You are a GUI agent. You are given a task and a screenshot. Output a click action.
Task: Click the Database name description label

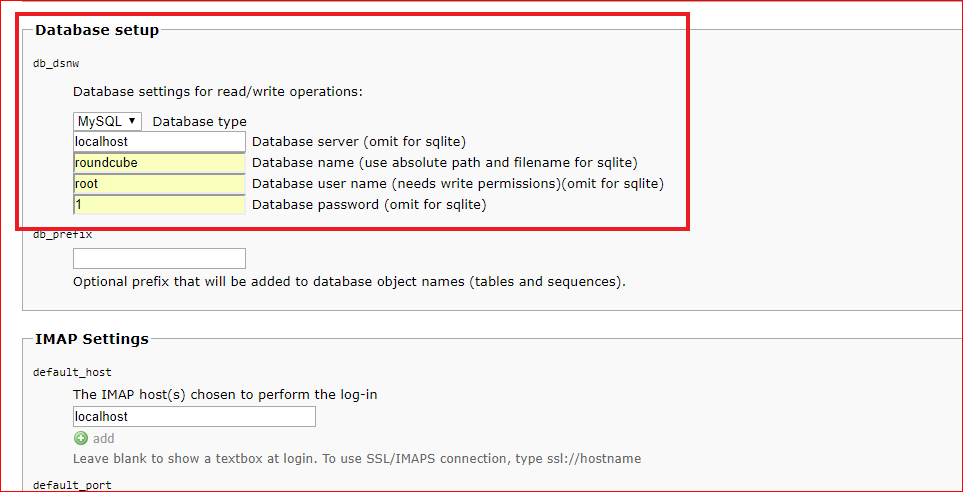tap(444, 163)
